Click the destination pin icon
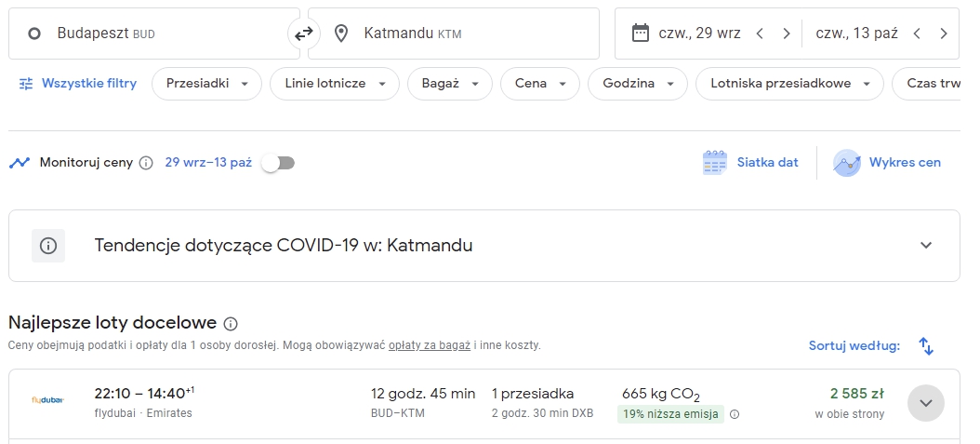 340,34
